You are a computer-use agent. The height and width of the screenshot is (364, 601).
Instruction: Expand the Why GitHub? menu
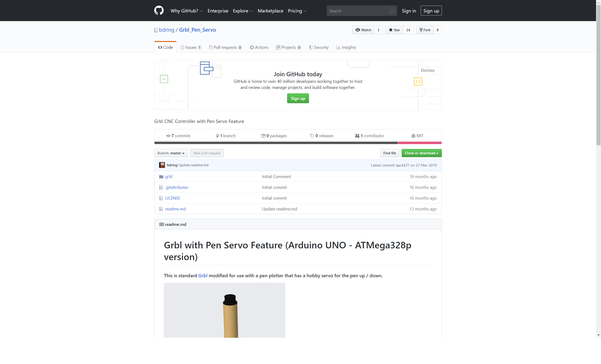pos(186,11)
